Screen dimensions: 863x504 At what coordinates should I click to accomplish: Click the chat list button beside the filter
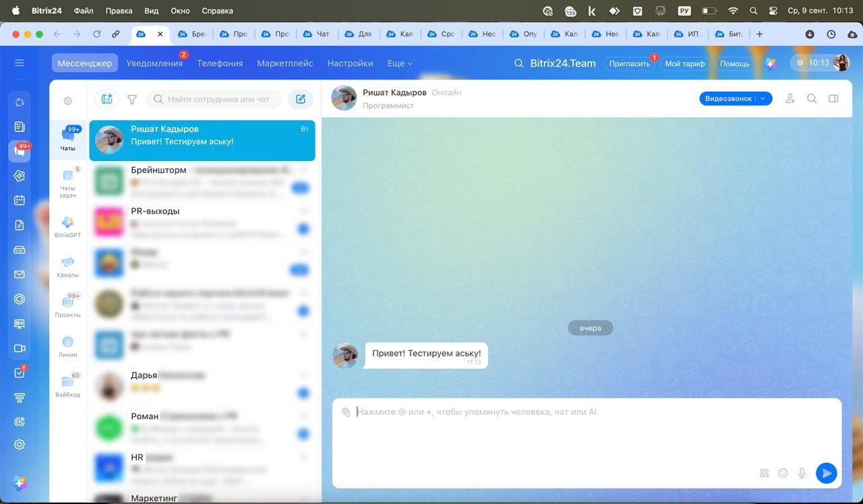point(107,99)
